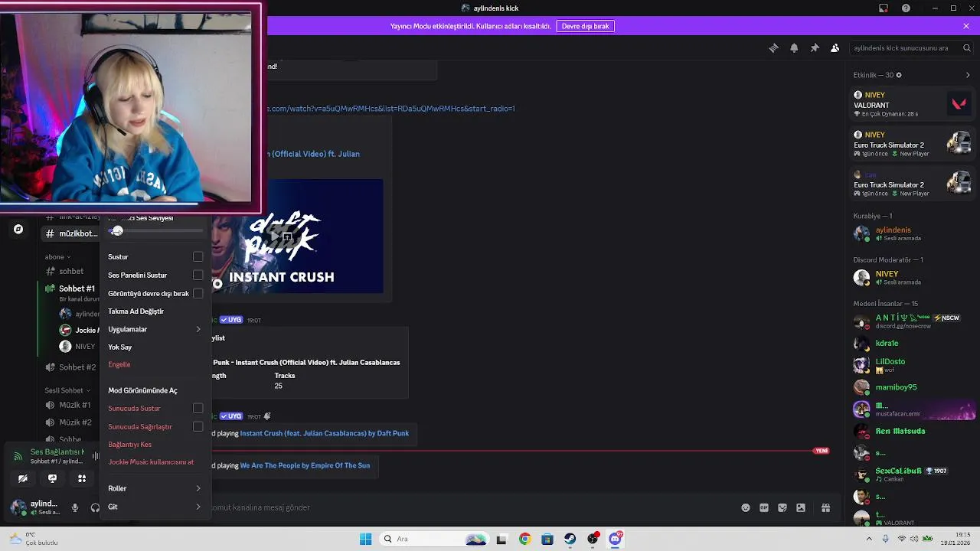Open We Are The People link
The image size is (980, 551).
(x=305, y=465)
